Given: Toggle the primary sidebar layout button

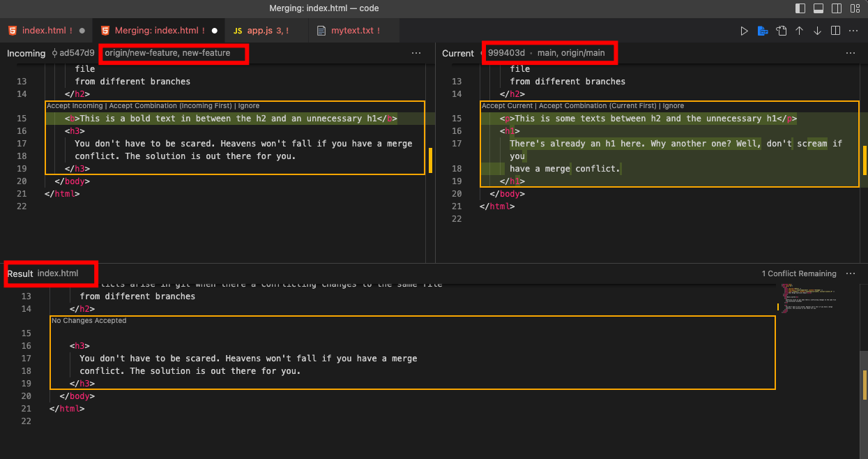Looking at the screenshot, I should click(x=800, y=8).
